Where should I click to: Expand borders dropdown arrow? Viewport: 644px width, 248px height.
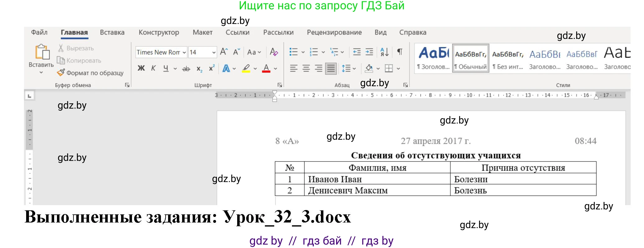[398, 68]
